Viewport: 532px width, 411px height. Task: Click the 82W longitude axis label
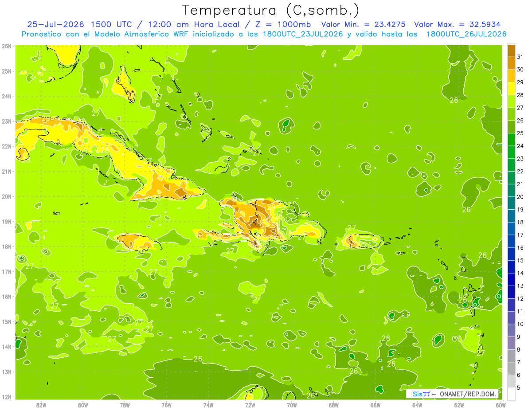pyautogui.click(x=41, y=405)
